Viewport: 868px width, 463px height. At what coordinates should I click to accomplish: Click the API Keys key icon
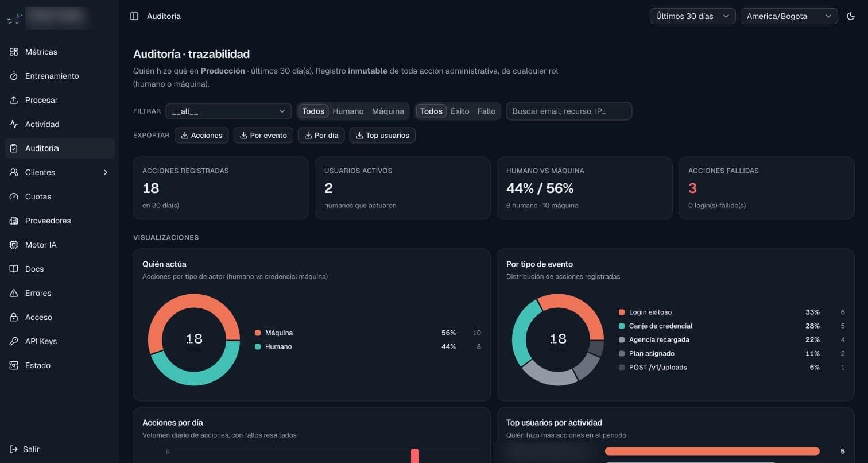click(14, 341)
